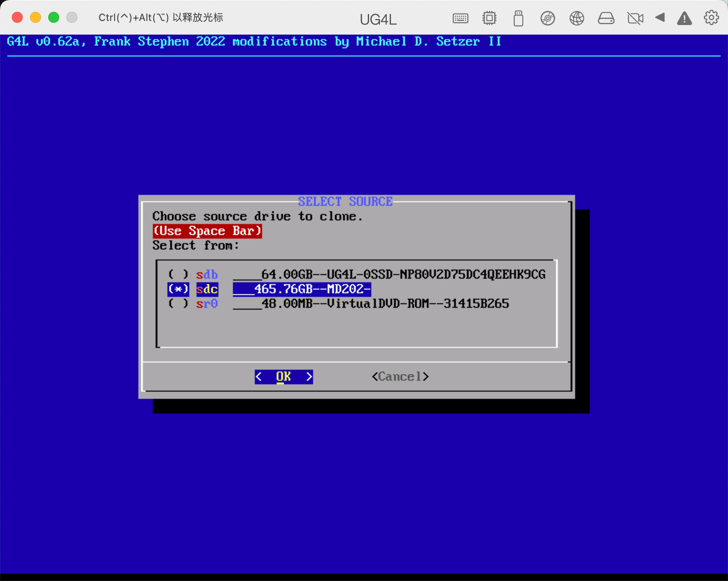Cancel the source drive selection

[400, 377]
